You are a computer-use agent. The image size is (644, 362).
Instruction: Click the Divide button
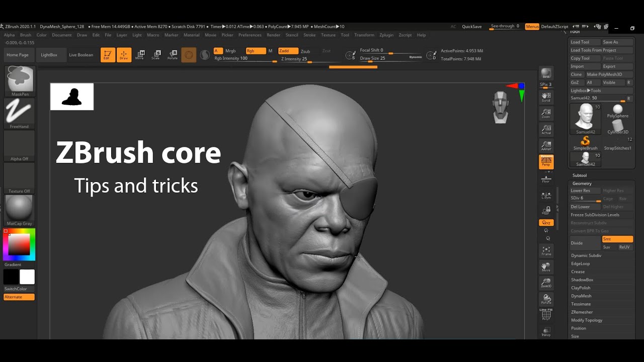coord(585,243)
